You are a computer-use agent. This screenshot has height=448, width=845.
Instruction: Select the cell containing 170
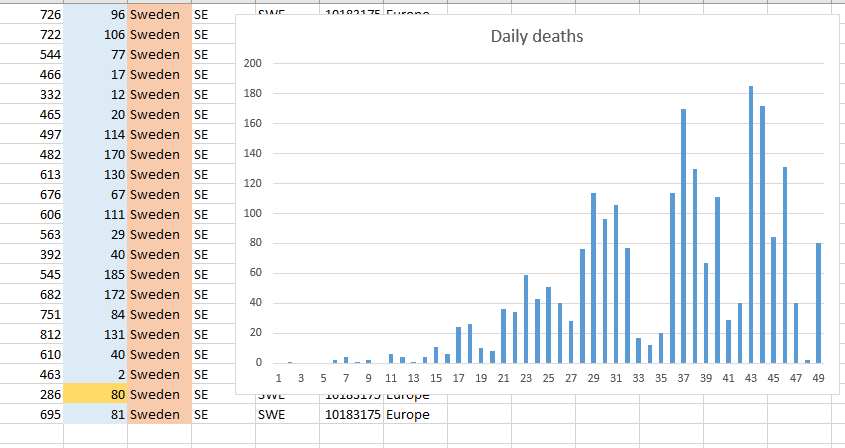pos(95,154)
